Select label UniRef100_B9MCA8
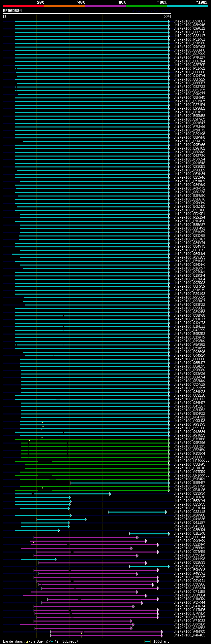 tap(189, 570)
